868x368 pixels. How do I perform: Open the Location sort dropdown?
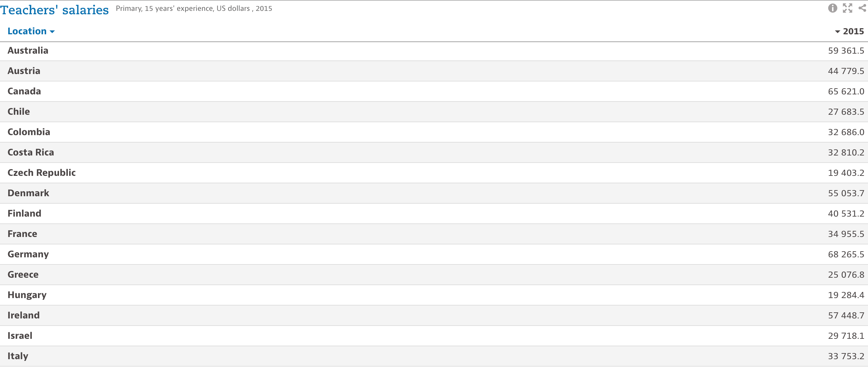pyautogui.click(x=31, y=31)
